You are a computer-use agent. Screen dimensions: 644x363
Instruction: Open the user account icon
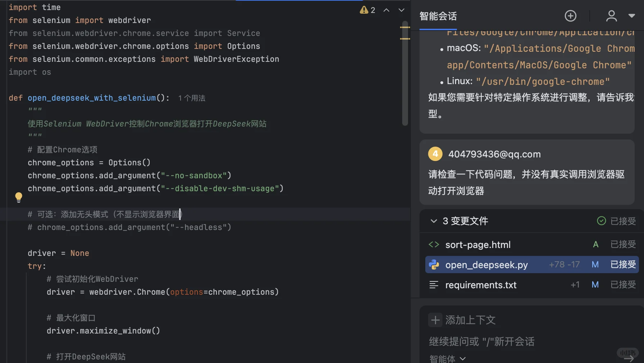pyautogui.click(x=611, y=16)
